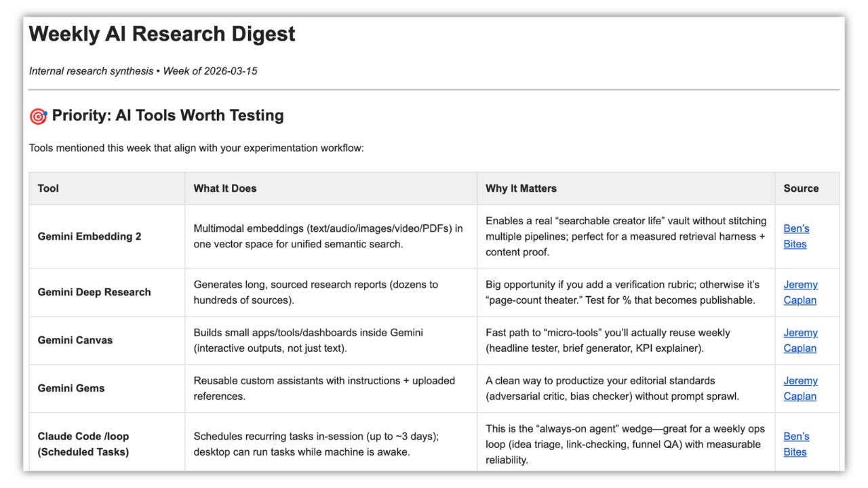Click the Multimodal embeddings description text
868x488 pixels.
click(x=328, y=237)
